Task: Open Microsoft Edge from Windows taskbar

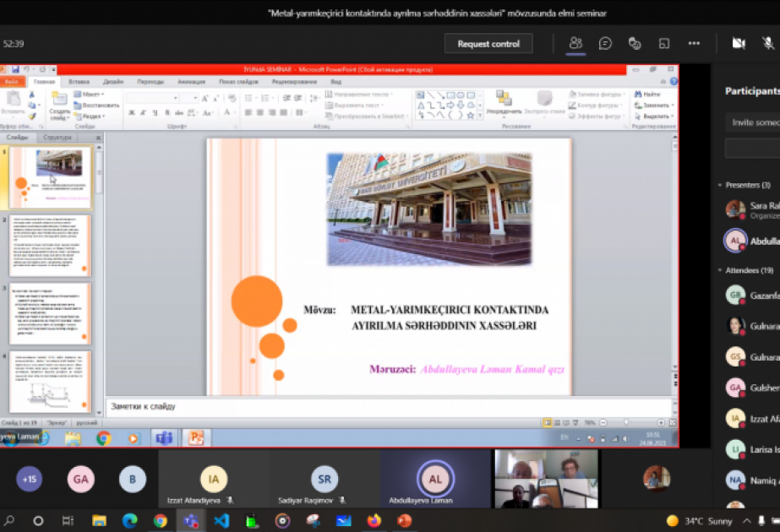Action: tap(130, 520)
